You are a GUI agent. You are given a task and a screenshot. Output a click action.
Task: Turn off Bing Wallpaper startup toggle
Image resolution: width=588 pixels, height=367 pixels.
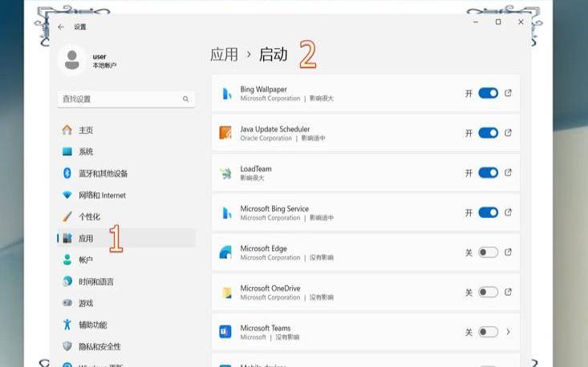489,93
